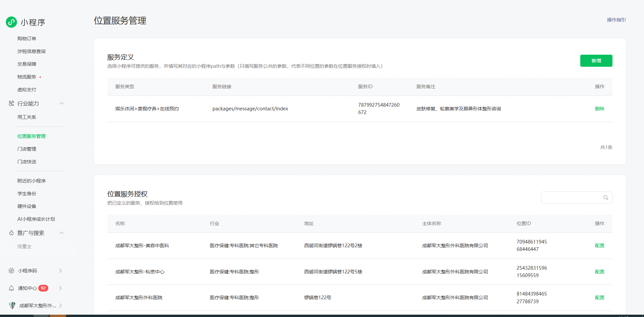Click location ID 2543283159615609559

pyautogui.click(x=532, y=272)
